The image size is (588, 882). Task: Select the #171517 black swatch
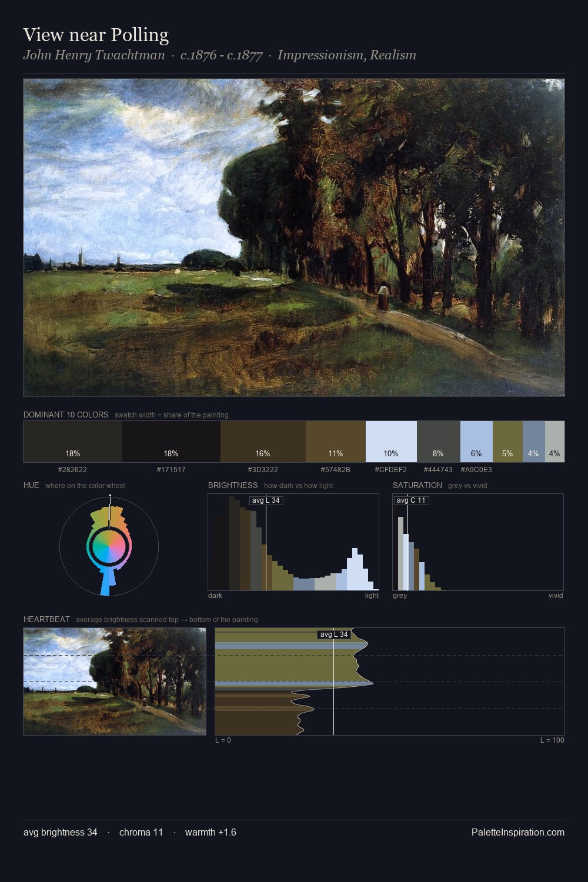pyautogui.click(x=171, y=442)
